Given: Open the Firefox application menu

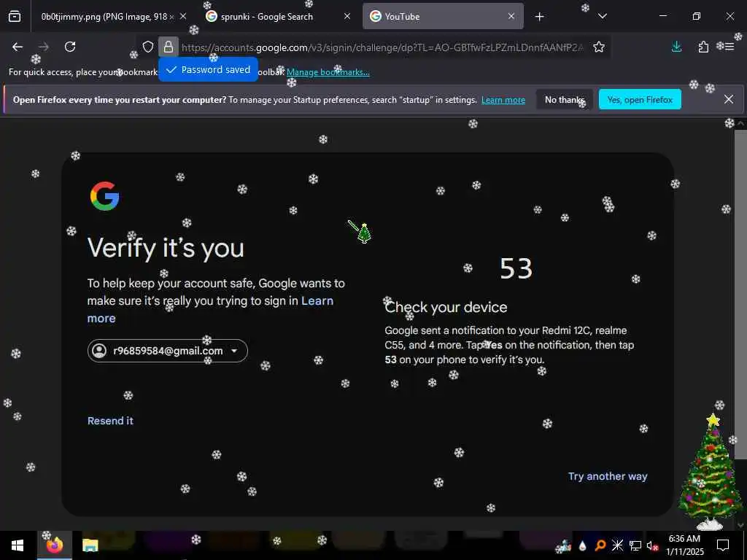Looking at the screenshot, I should [x=729, y=47].
